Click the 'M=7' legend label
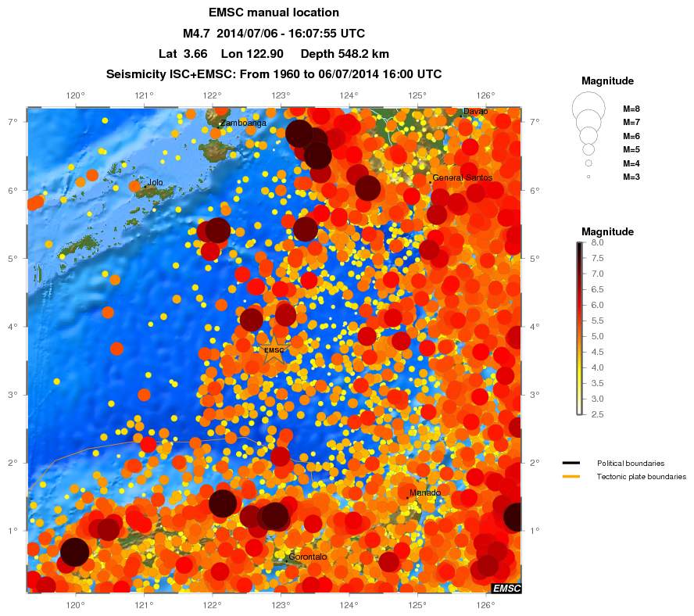694x616 pixels. [x=631, y=122]
